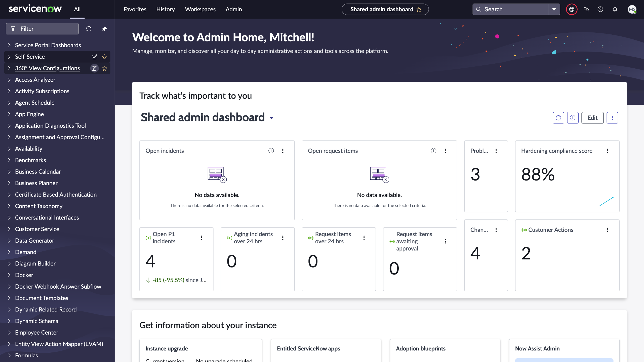The image size is (644, 362).
Task: Open the Workspaces menu
Action: click(200, 9)
